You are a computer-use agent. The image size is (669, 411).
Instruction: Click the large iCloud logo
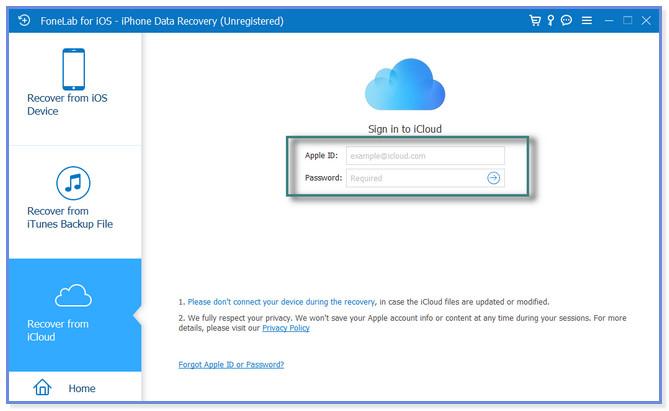[x=404, y=84]
